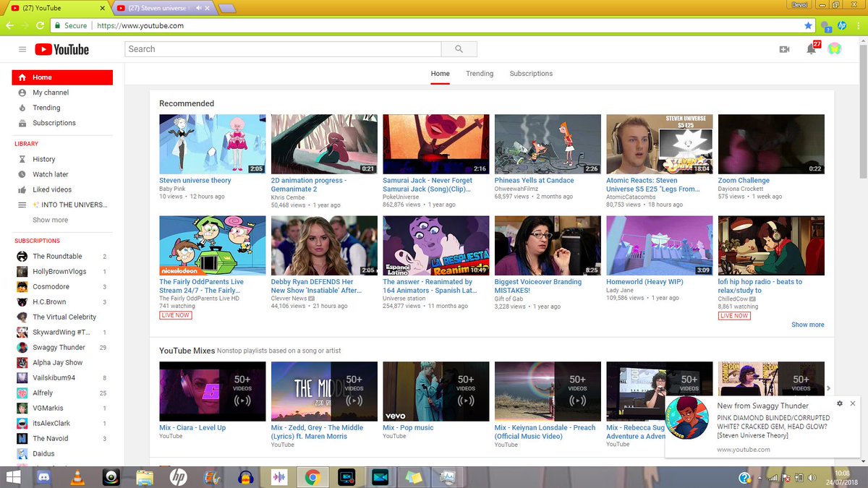This screenshot has height=488, width=868.
Task: Show more recommended videos
Action: 807,325
